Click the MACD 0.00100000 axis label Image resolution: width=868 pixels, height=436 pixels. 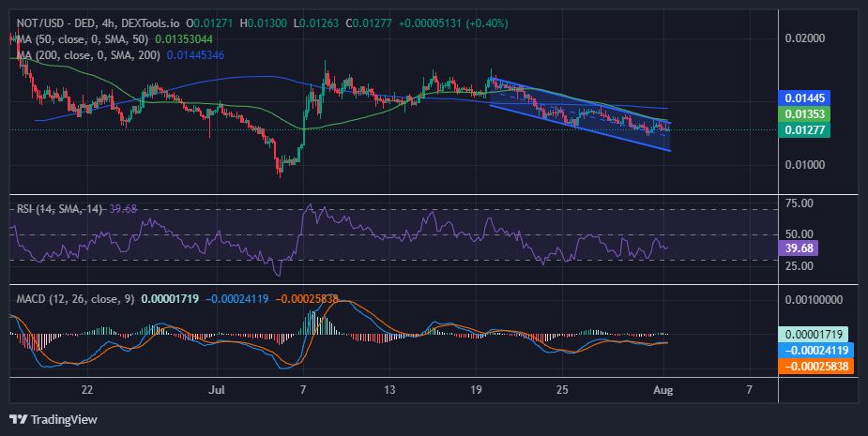815,300
